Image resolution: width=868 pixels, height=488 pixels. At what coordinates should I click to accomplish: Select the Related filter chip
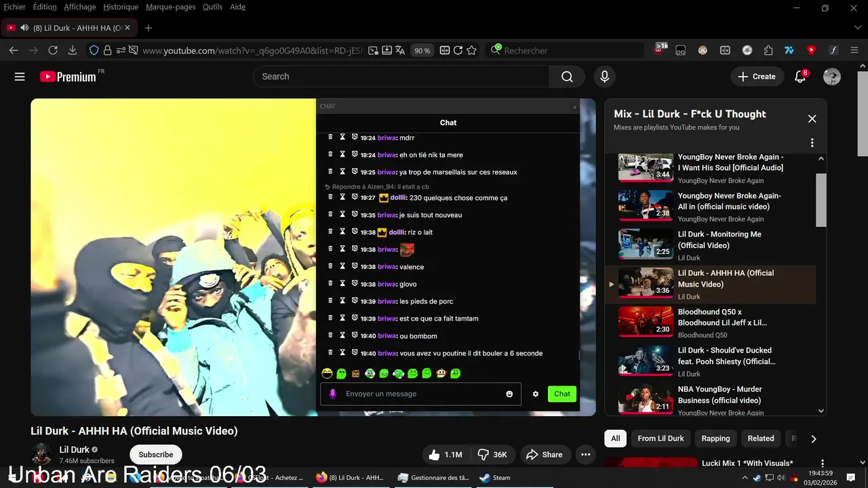761,439
